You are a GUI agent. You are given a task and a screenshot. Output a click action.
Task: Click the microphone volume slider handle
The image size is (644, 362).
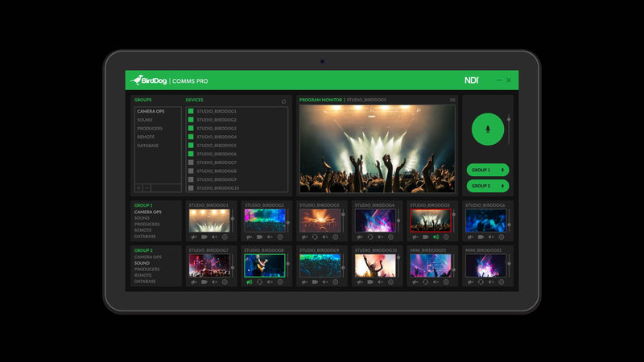click(x=508, y=119)
